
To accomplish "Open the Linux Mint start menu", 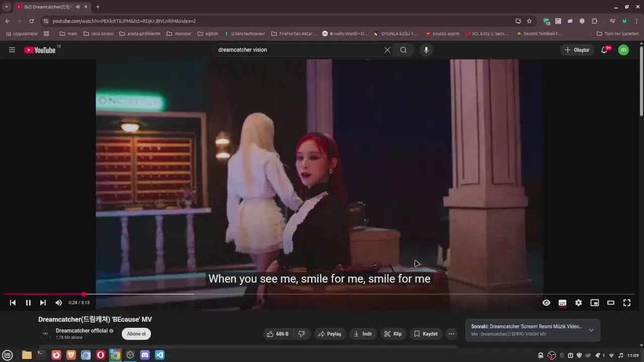I will [8, 355].
